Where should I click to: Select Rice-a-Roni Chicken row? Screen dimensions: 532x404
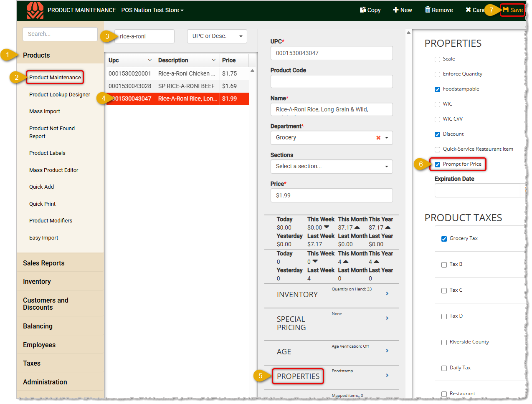tap(177, 73)
